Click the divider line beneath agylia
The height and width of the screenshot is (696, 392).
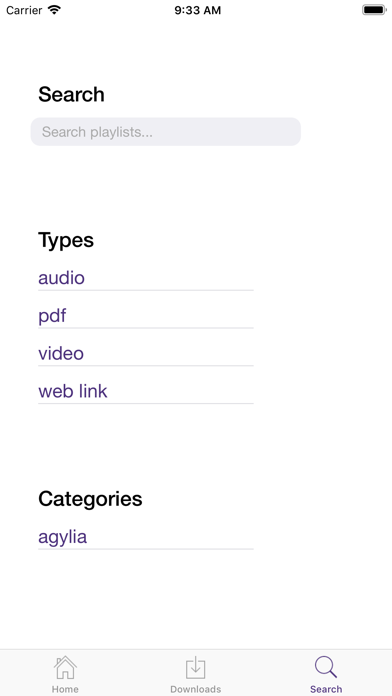click(146, 549)
